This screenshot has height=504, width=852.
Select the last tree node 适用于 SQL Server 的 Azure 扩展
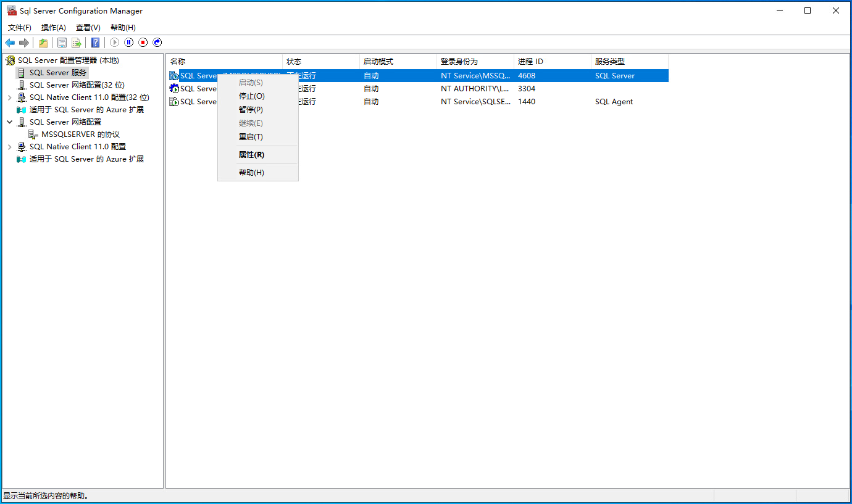click(86, 159)
